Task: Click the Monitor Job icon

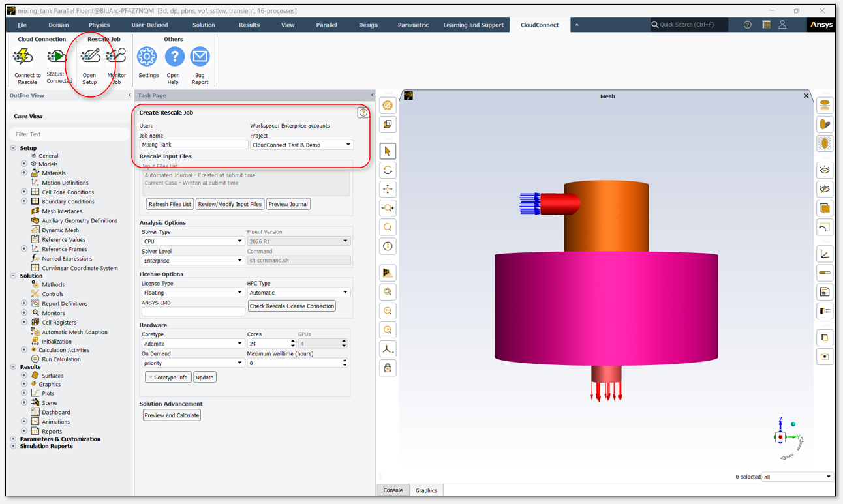Action: pyautogui.click(x=116, y=57)
